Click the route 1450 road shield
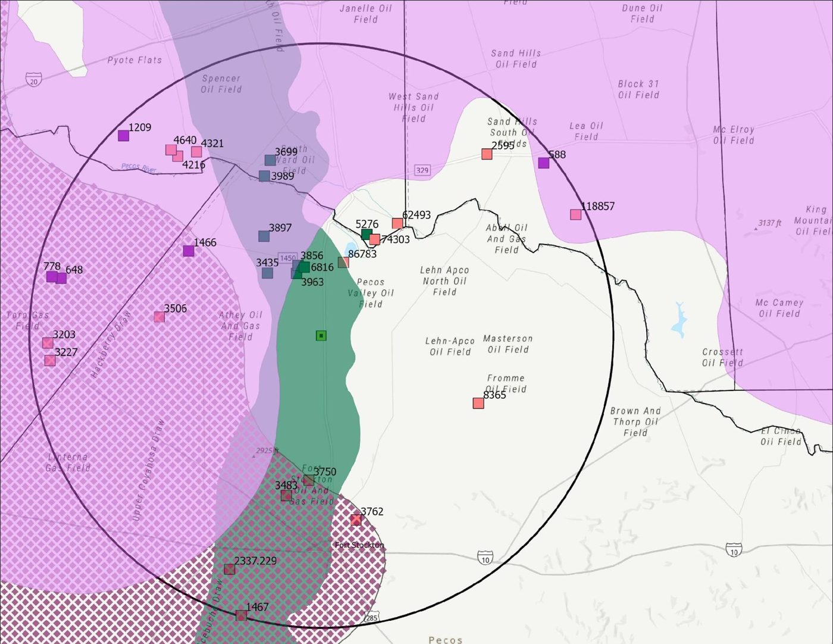The width and height of the screenshot is (833, 644). tap(287, 258)
